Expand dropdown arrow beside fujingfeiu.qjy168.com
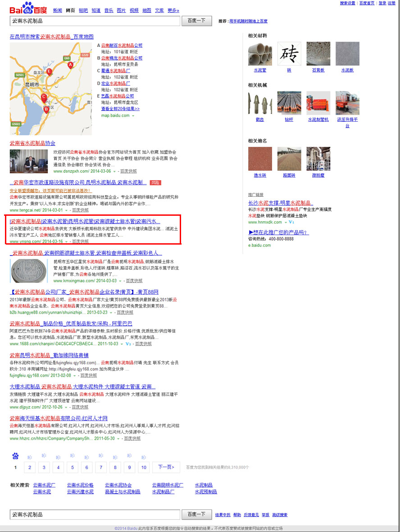This screenshot has height=532, width=400. [x=75, y=376]
